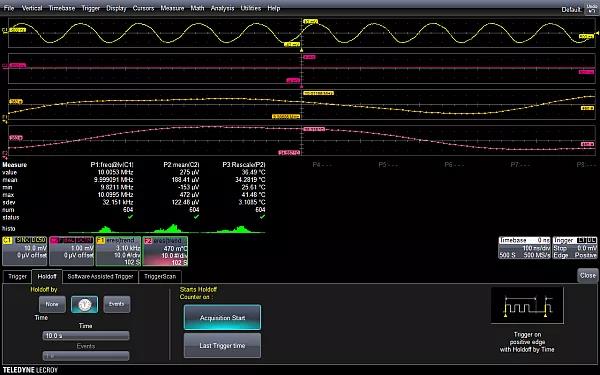Select Acquisition Start for holdoff counter

pyautogui.click(x=222, y=317)
